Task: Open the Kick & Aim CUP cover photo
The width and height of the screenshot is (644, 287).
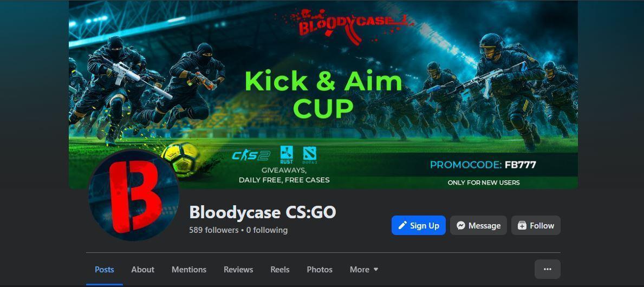Action: click(323, 94)
